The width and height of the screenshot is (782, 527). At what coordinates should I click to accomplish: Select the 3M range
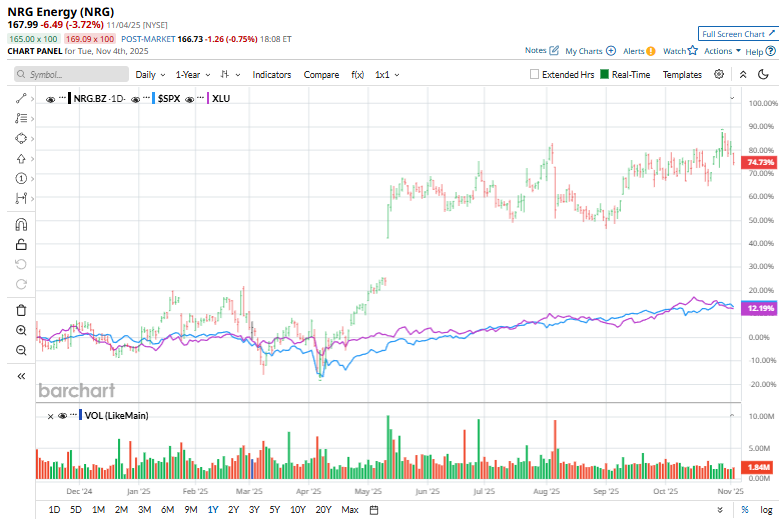(145, 510)
